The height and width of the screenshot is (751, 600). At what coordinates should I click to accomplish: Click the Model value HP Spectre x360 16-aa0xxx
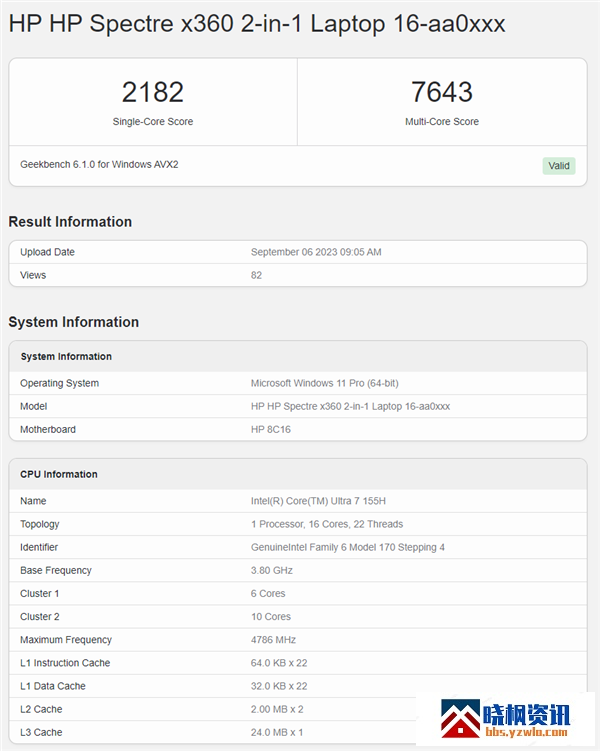point(351,406)
